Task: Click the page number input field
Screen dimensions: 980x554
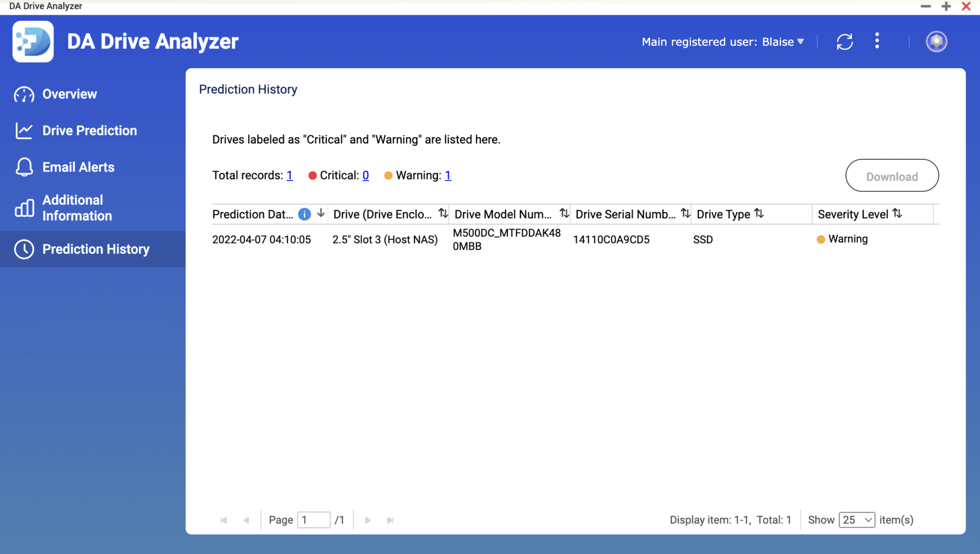Action: [314, 520]
